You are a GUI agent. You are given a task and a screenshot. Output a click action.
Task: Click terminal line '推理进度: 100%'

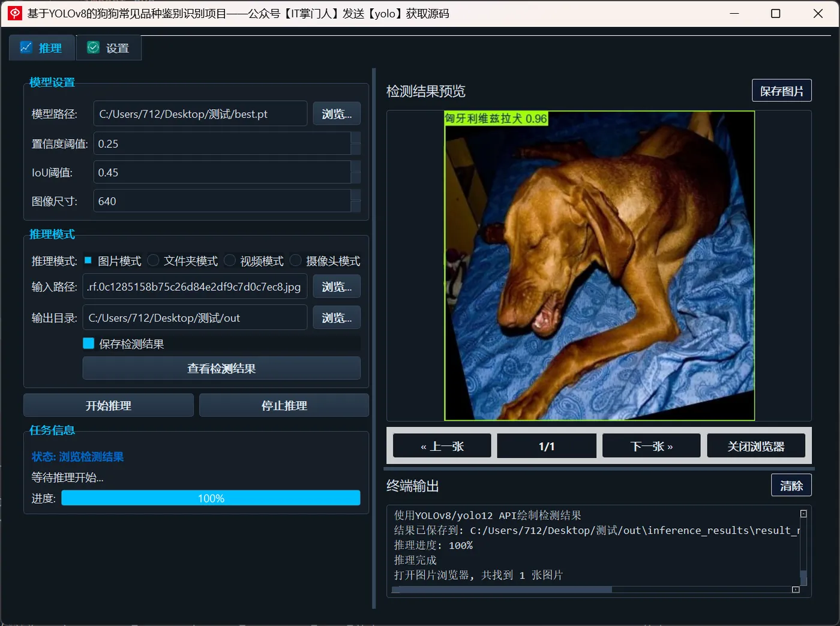[x=433, y=546]
